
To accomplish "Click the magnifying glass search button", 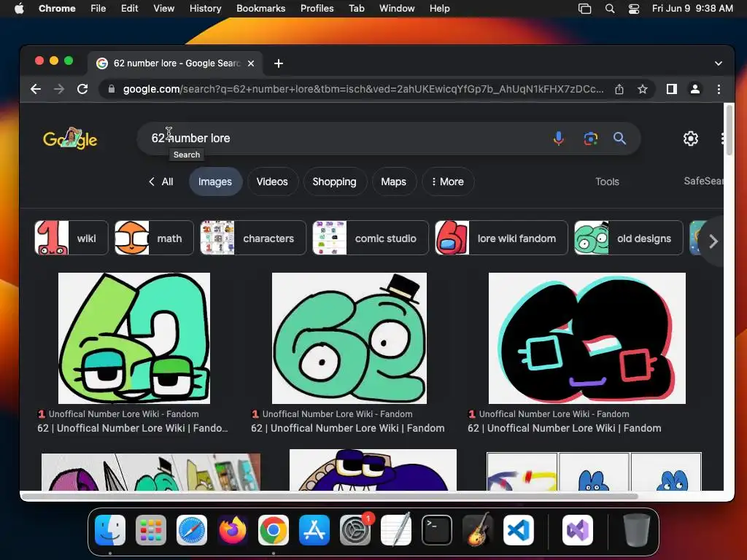I will coord(620,139).
